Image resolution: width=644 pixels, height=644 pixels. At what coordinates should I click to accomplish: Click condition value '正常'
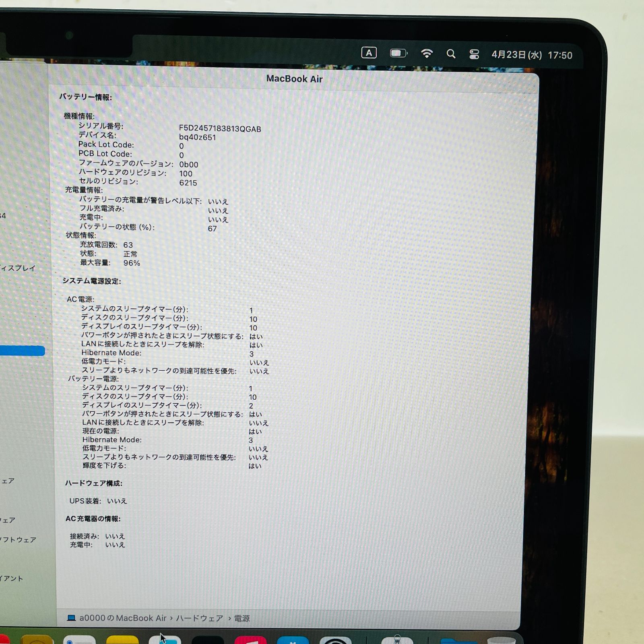(130, 254)
